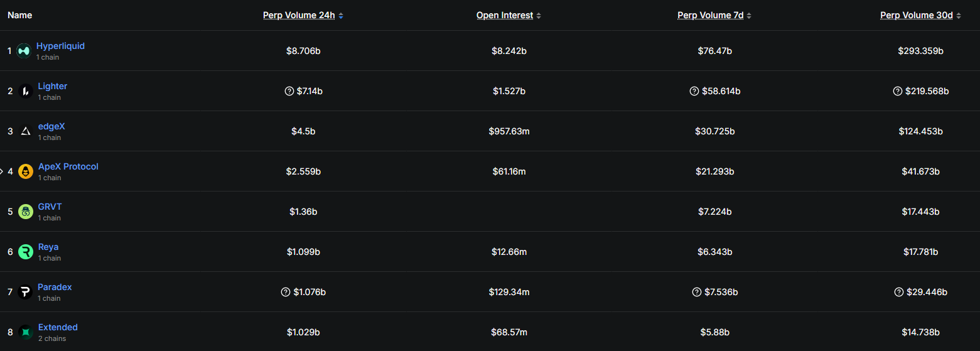The width and height of the screenshot is (980, 351).
Task: Click the Lighter protocol logo icon
Action: 26,91
